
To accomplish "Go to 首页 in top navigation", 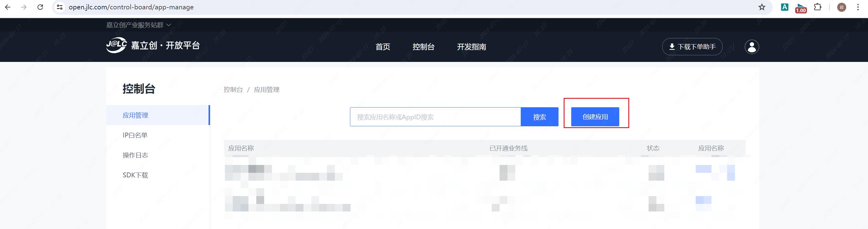I will (x=383, y=47).
